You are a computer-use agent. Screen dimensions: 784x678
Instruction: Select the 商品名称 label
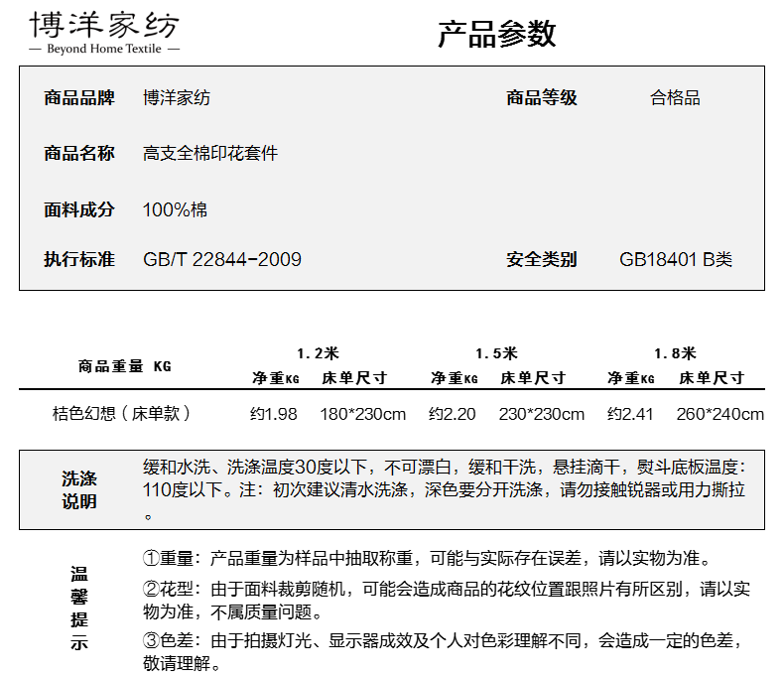pyautogui.click(x=79, y=153)
